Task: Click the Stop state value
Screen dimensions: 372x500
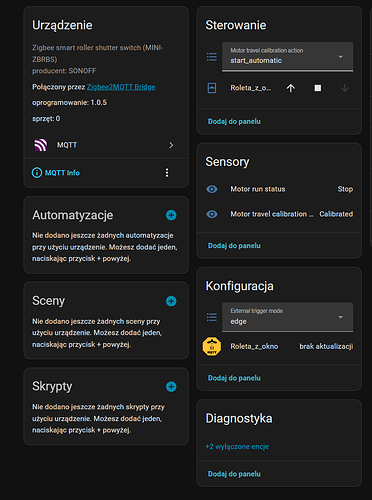Action: (x=345, y=189)
